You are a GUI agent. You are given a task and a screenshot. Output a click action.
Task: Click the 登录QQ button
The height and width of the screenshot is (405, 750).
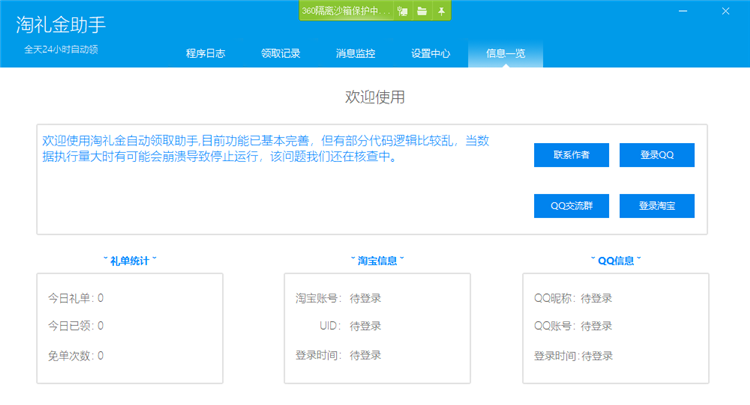pos(657,155)
